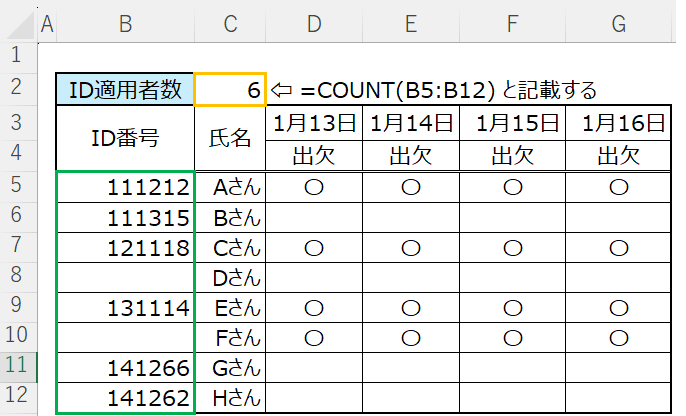Select the ID番号 header cell
Screen dimensions: 686x416
click(x=126, y=139)
